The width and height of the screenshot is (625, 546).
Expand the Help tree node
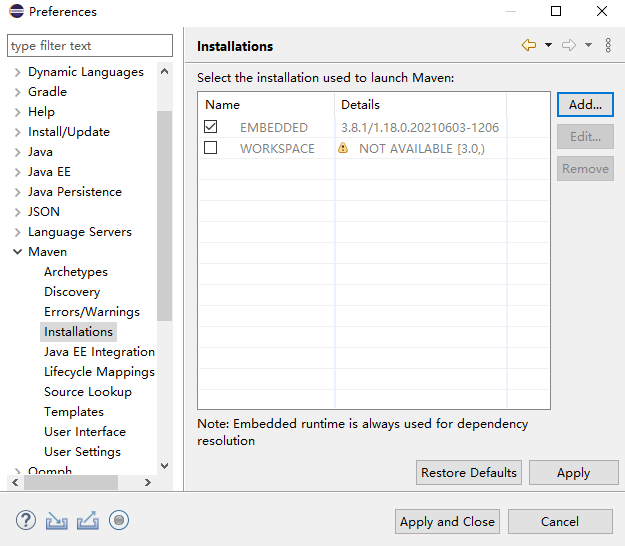17,112
